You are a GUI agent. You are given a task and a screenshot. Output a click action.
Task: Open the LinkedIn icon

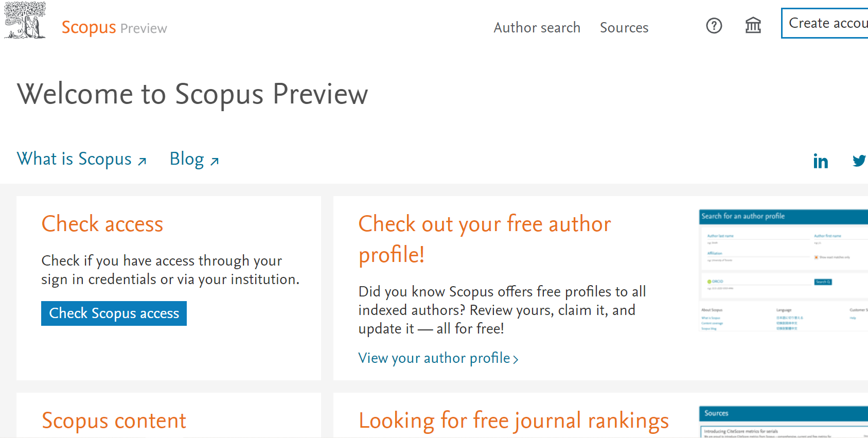tap(821, 162)
